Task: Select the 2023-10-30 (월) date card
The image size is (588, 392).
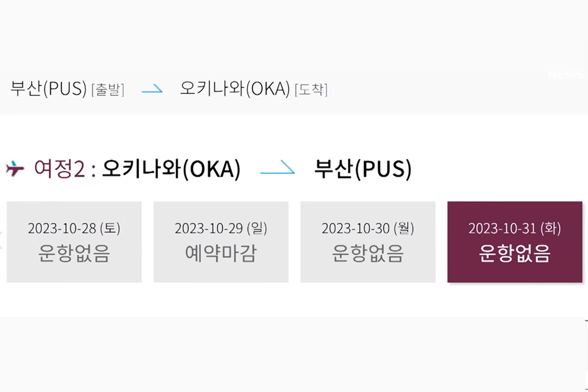Action: point(368,241)
